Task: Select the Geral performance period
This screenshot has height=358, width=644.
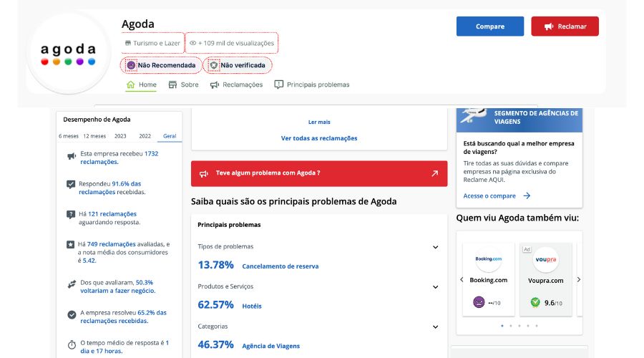Action: tap(170, 136)
